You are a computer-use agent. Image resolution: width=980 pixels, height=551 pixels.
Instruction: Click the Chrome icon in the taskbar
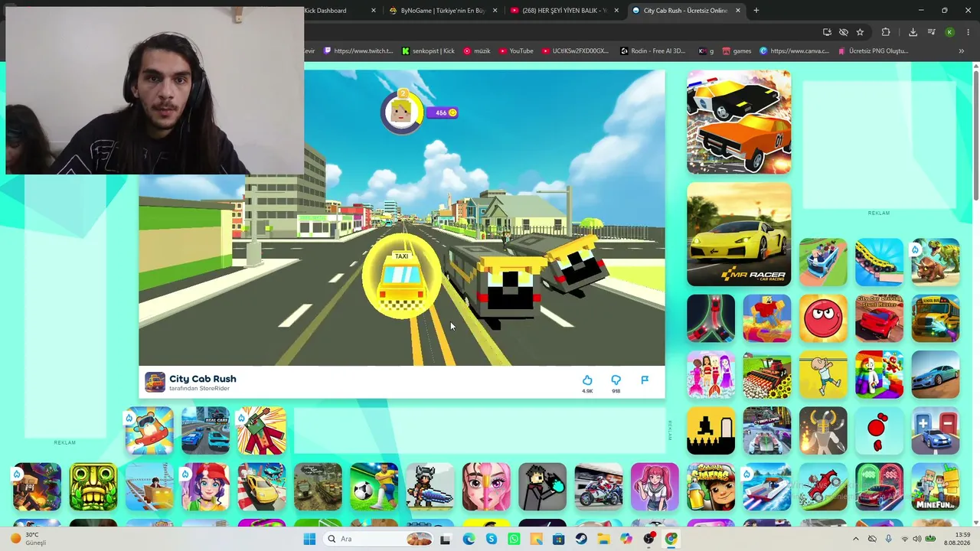(x=671, y=539)
